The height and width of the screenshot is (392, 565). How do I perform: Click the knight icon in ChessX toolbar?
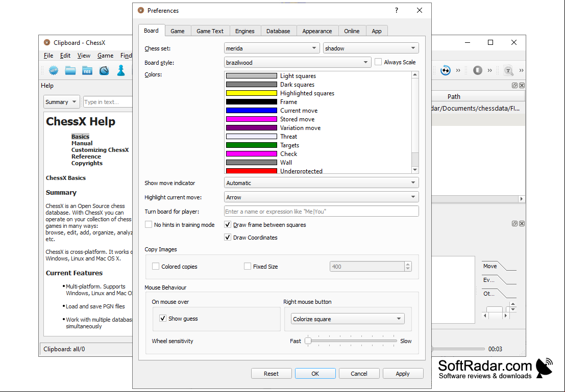point(104,70)
